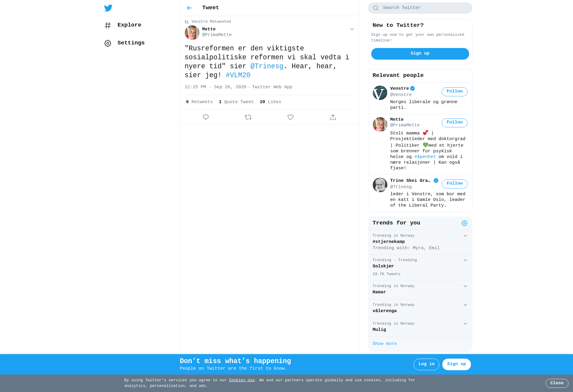Go back using the arrow icon
Screen dimensions: 573x392
click(x=189, y=8)
